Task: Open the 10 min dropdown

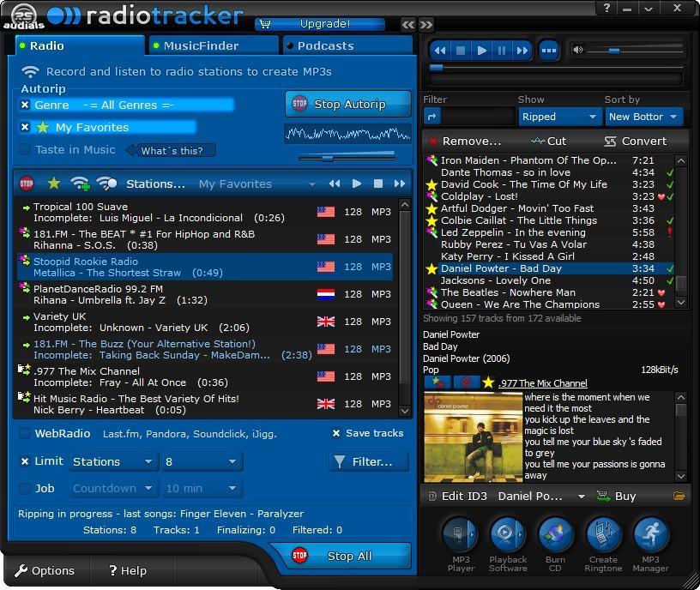Action: pos(202,488)
